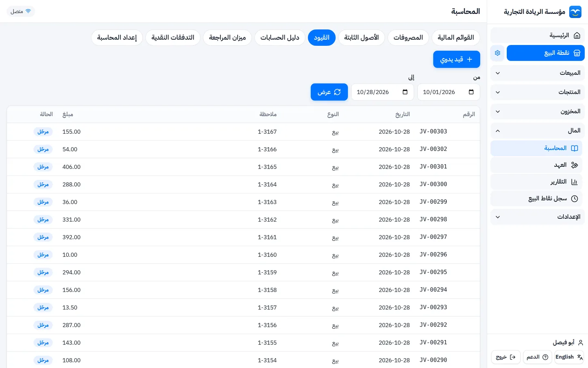Click the refresh icon in عرض button
The height and width of the screenshot is (368, 588).
(x=337, y=92)
